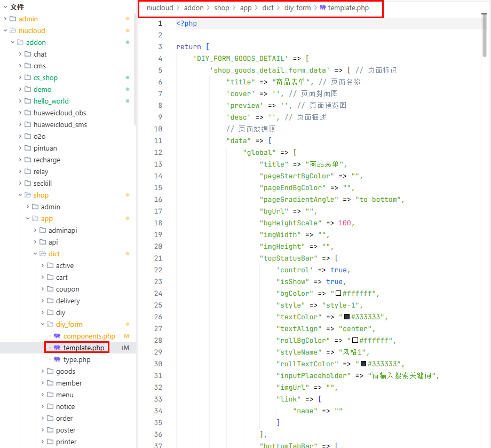Collapse the niucloud folder chevron
This screenshot has height=448, width=491.
[x=5, y=30]
